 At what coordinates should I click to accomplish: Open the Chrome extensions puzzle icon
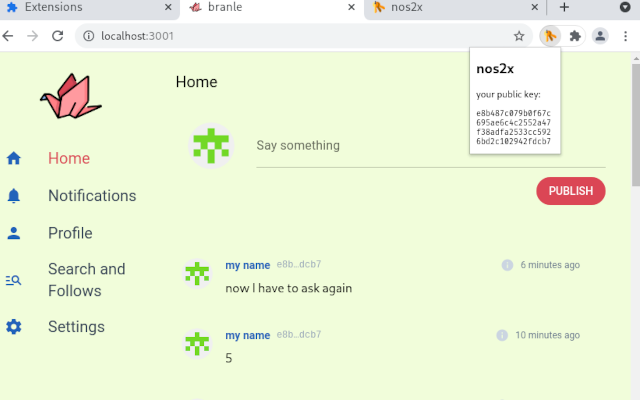click(575, 36)
